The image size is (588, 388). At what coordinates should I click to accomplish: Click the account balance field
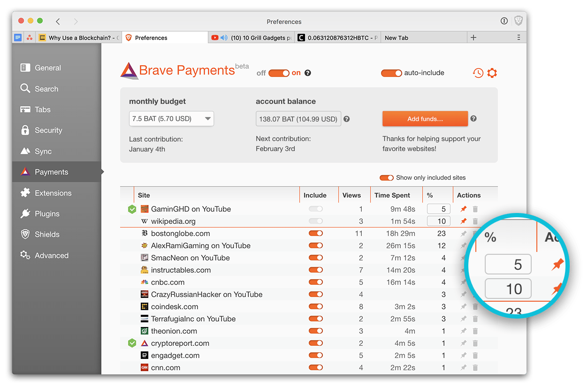pos(298,119)
